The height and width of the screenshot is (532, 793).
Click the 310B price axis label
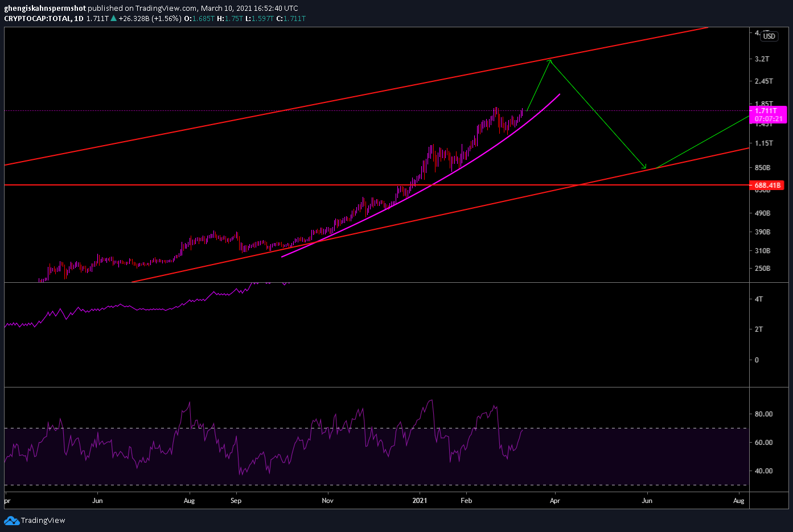(763, 251)
